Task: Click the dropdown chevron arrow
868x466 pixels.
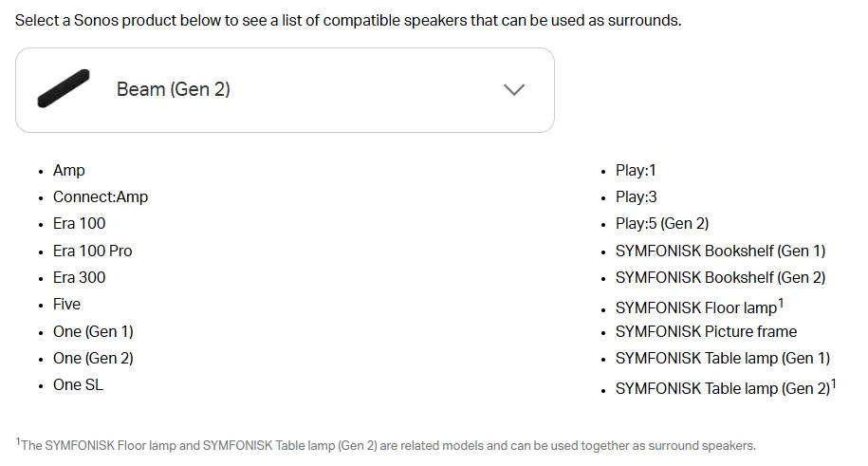Action: tap(514, 90)
